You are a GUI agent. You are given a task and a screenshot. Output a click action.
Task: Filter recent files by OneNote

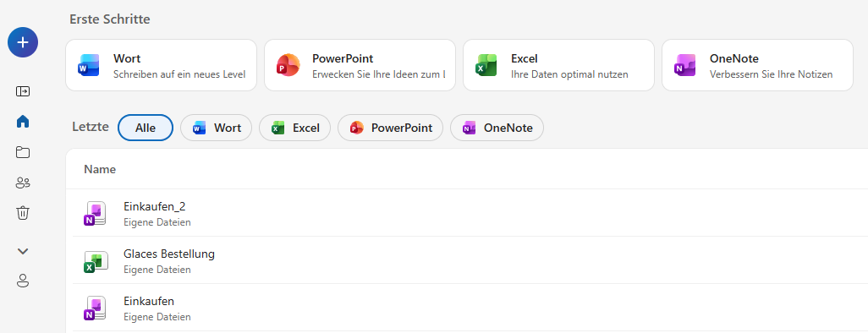497,128
